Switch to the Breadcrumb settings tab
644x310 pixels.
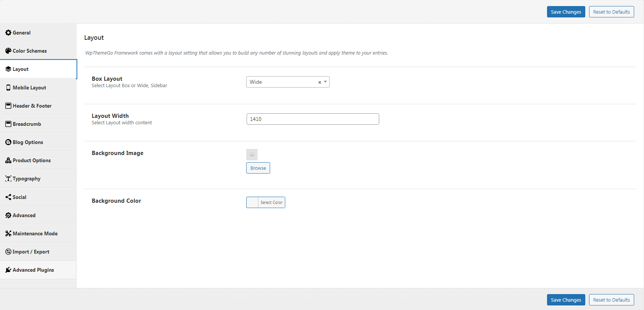point(27,124)
